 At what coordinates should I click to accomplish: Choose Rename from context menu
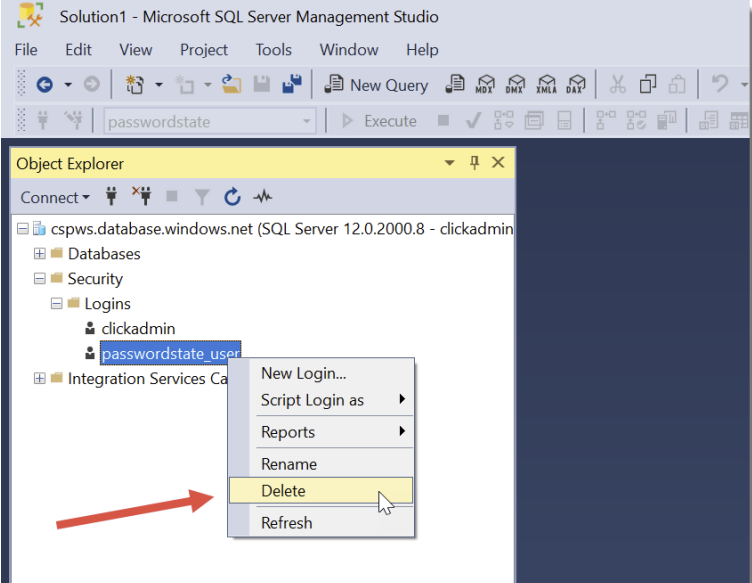pyautogui.click(x=320, y=464)
